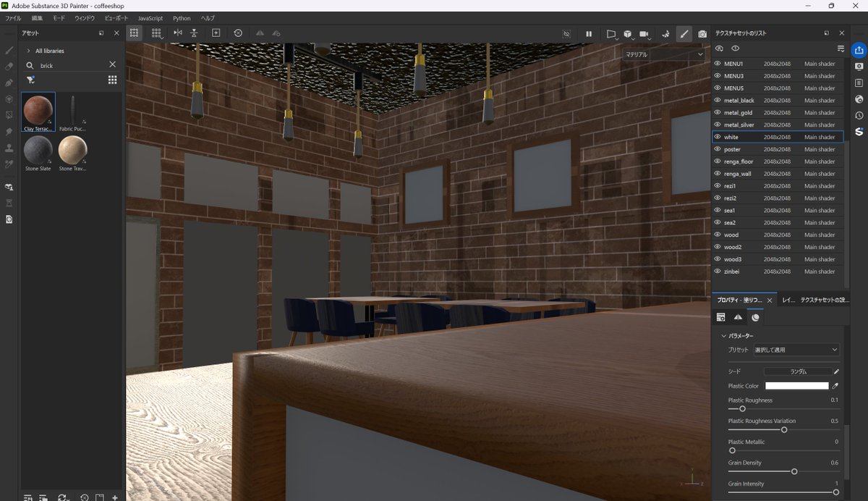Click the screenshot camera icon
The image size is (868, 501).
pos(702,34)
